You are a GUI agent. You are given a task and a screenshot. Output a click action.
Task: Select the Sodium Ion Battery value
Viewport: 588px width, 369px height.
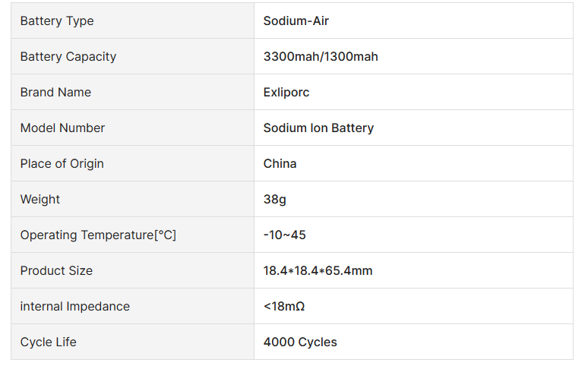click(x=318, y=128)
